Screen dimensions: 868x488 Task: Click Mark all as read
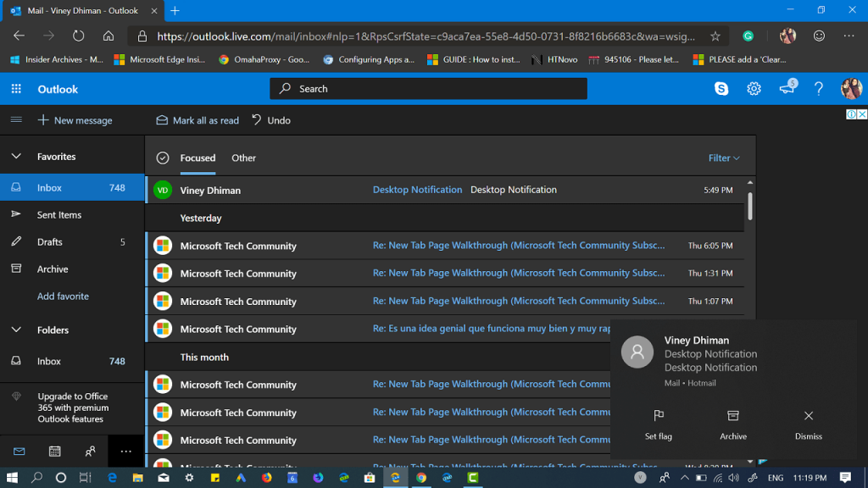coord(198,120)
